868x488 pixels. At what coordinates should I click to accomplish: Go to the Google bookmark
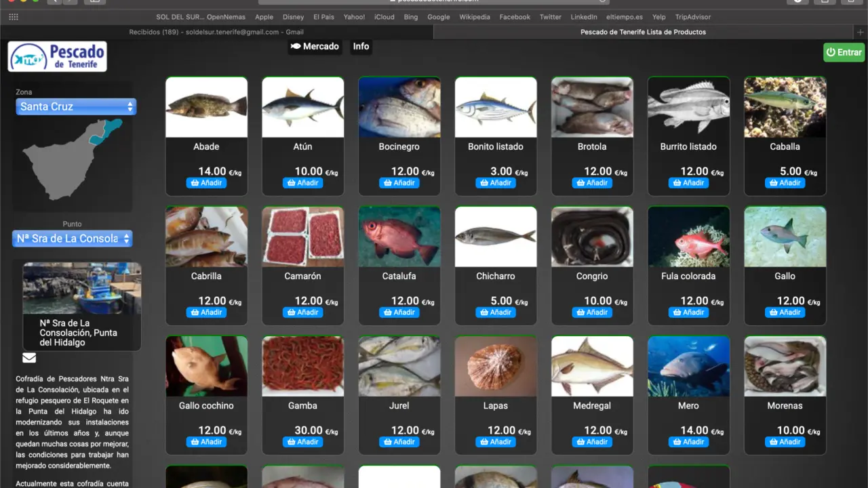[x=439, y=17]
